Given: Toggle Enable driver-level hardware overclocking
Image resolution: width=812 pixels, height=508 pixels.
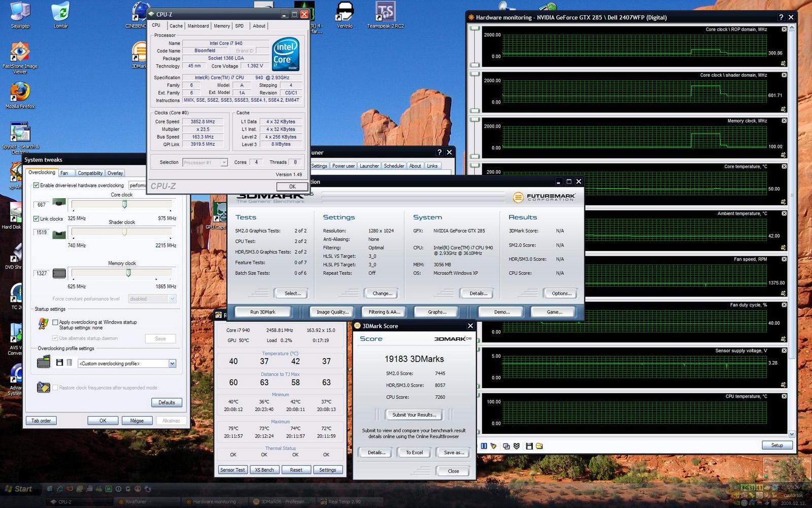Looking at the screenshot, I should [x=36, y=185].
